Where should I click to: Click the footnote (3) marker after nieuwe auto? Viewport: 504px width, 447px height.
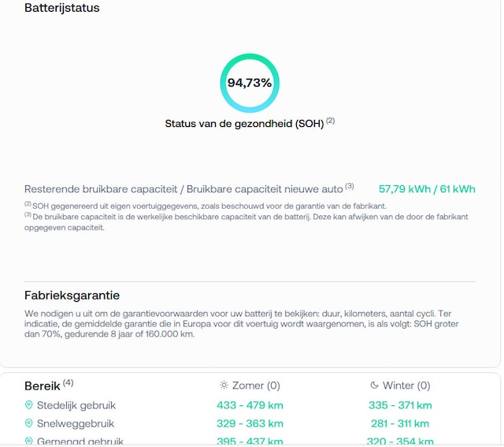pos(349,187)
